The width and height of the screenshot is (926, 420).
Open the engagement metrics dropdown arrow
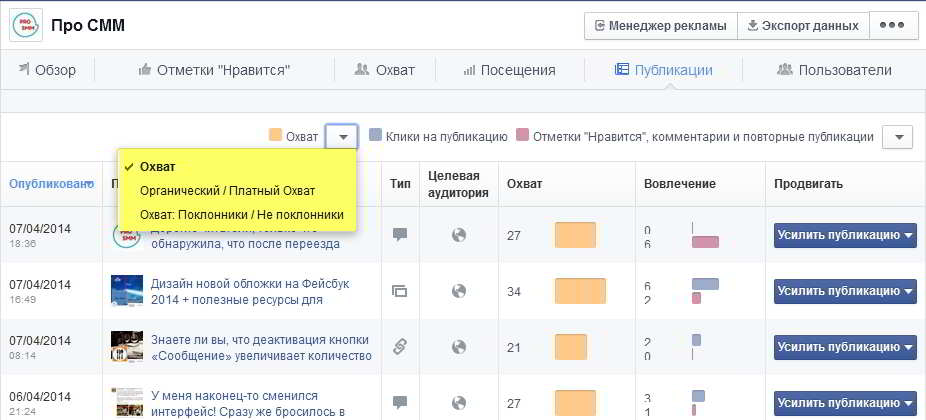coord(898,137)
